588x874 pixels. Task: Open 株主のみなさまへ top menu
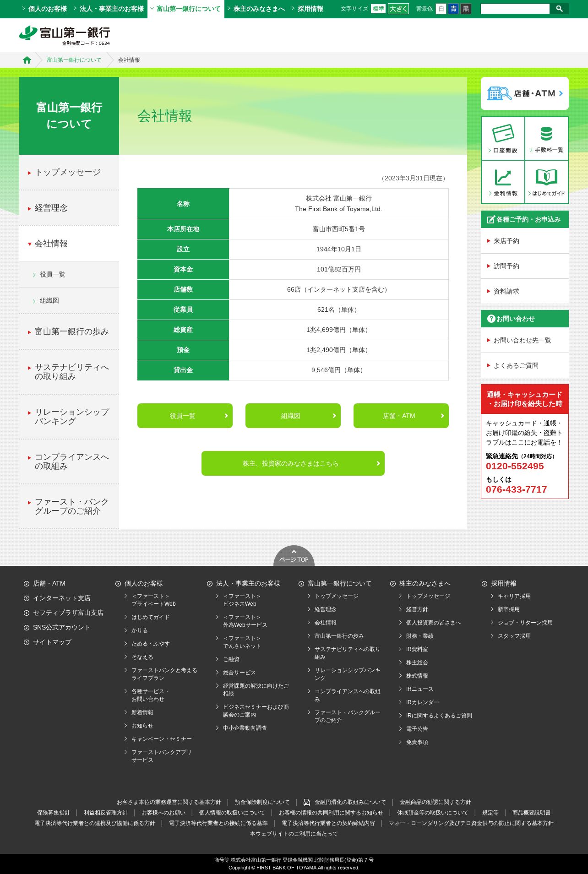(x=256, y=9)
